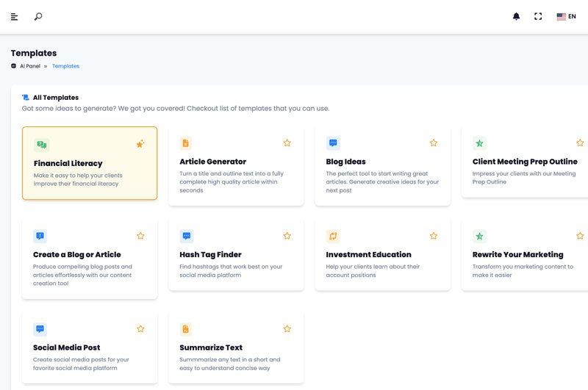Select the Financial Literacy template card

coord(90,164)
